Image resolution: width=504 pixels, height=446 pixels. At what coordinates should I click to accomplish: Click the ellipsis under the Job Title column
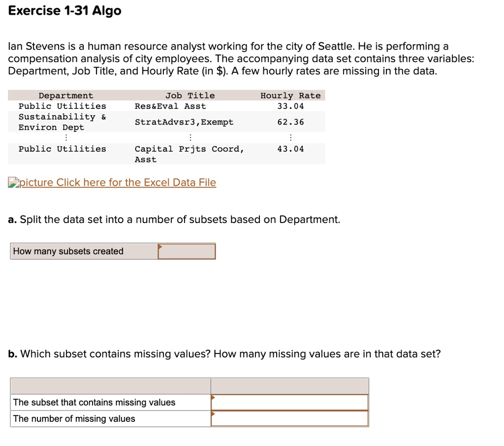coord(190,137)
